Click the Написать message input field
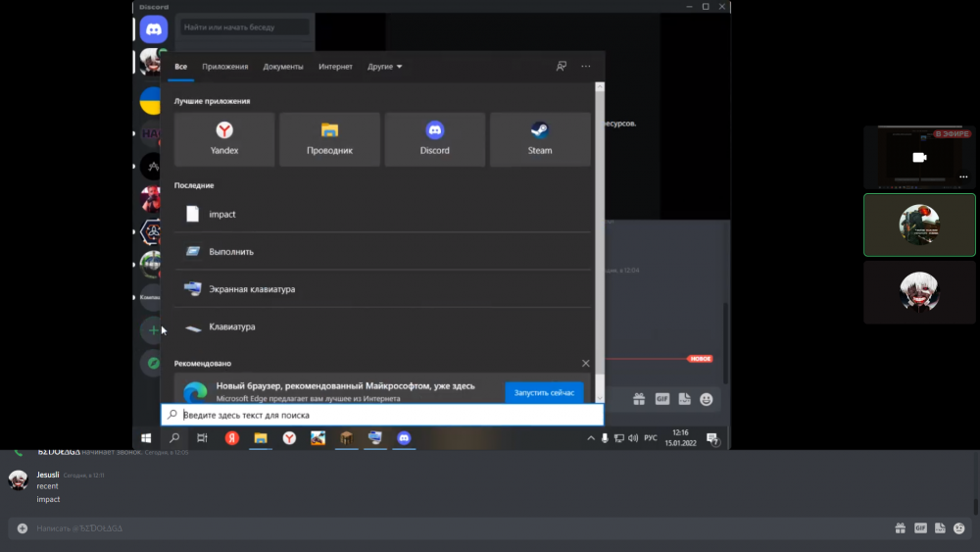This screenshot has height=552, width=980. [x=460, y=528]
